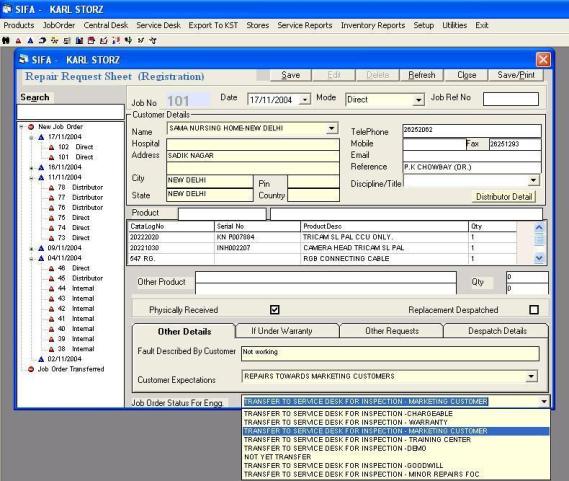Open the Mode dropdown

click(x=418, y=99)
